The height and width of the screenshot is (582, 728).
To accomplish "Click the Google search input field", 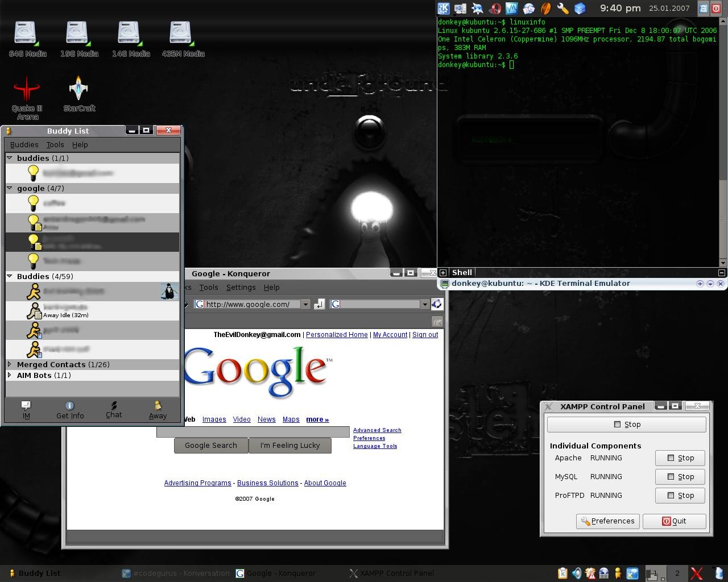I will pyautogui.click(x=253, y=431).
